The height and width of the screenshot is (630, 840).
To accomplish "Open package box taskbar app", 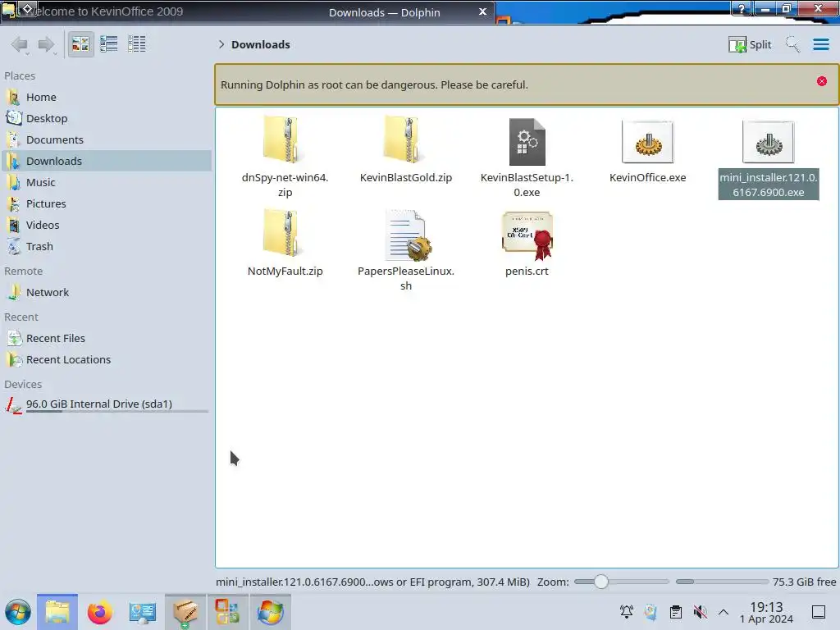I will [185, 612].
